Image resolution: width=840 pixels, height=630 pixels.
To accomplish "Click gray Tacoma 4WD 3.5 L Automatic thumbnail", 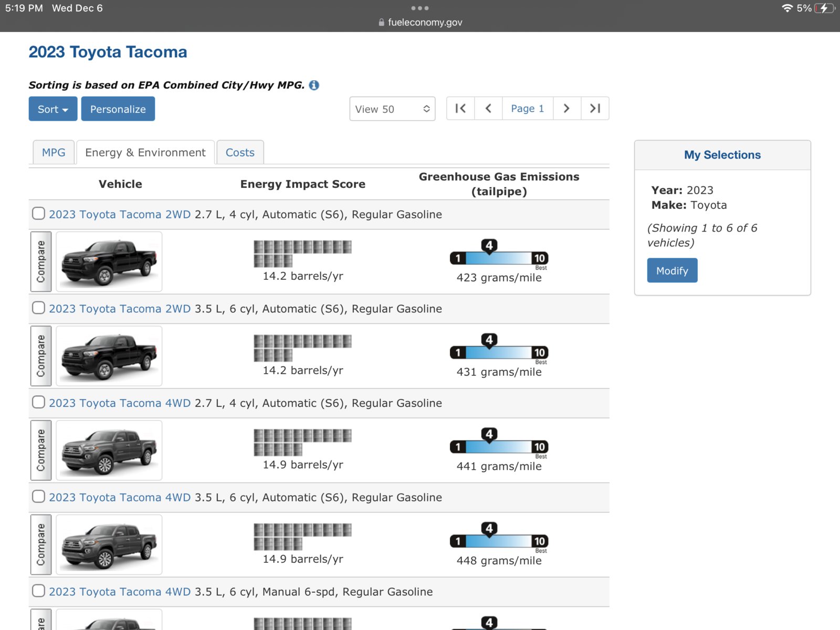I will point(109,544).
